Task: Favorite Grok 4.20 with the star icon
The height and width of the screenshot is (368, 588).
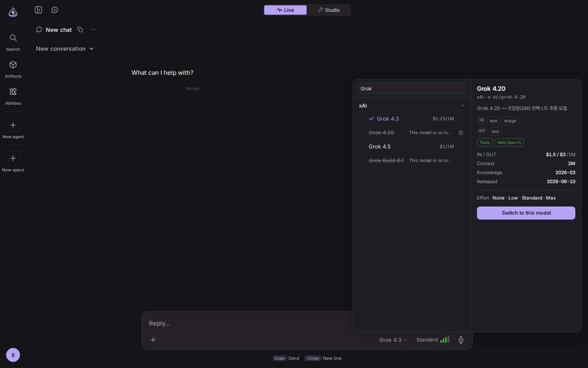Action: 461,132
